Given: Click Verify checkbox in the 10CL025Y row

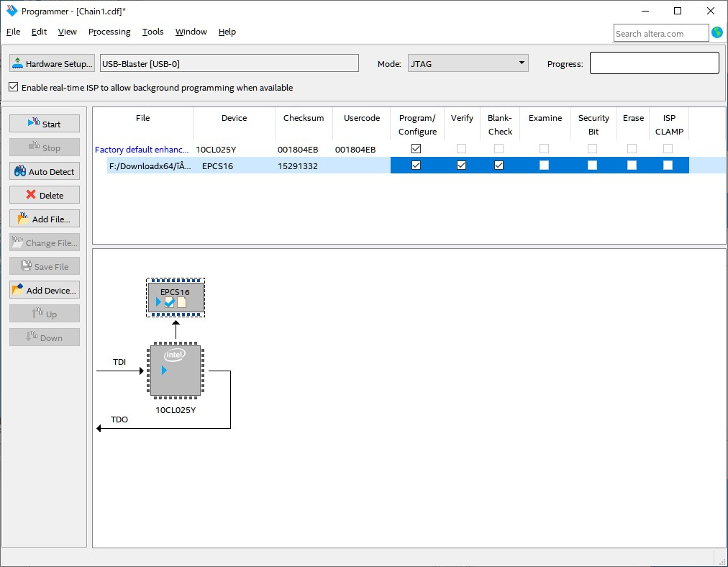Looking at the screenshot, I should [x=462, y=149].
